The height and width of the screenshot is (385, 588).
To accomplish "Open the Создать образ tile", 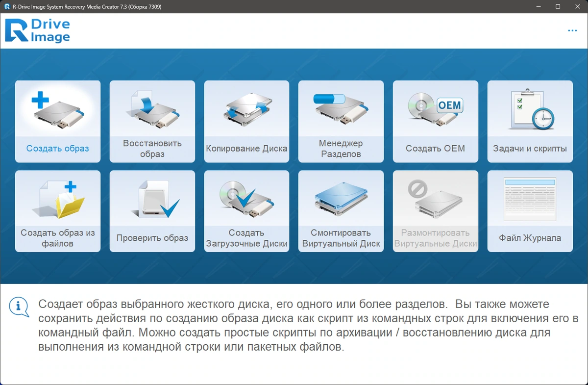I will (58, 121).
